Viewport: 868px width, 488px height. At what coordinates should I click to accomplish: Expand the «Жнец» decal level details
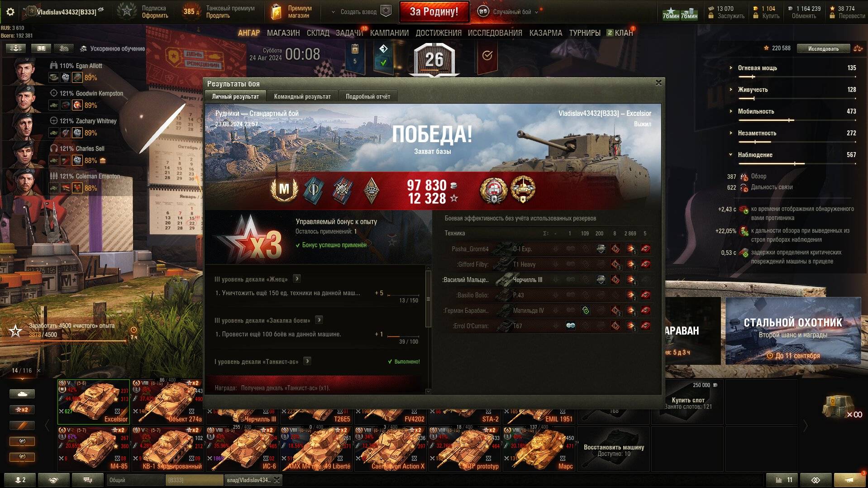(297, 279)
